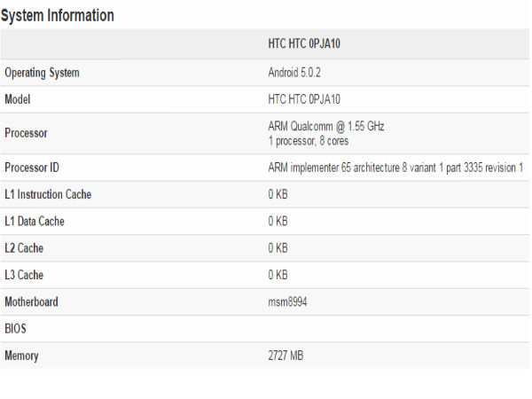The image size is (532, 399).
Task: Select the msm8994 motherboard value
Action: tap(288, 302)
